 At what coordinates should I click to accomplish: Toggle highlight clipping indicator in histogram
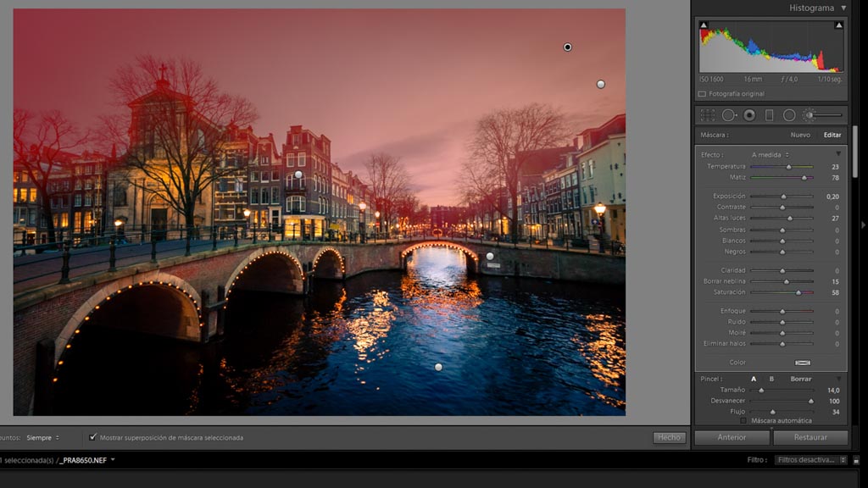(838, 25)
